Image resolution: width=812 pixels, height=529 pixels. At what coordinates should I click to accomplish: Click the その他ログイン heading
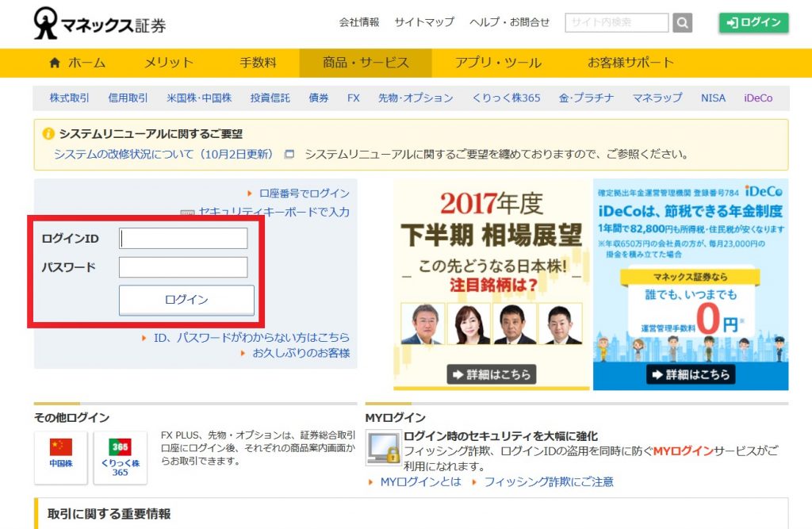point(71,418)
